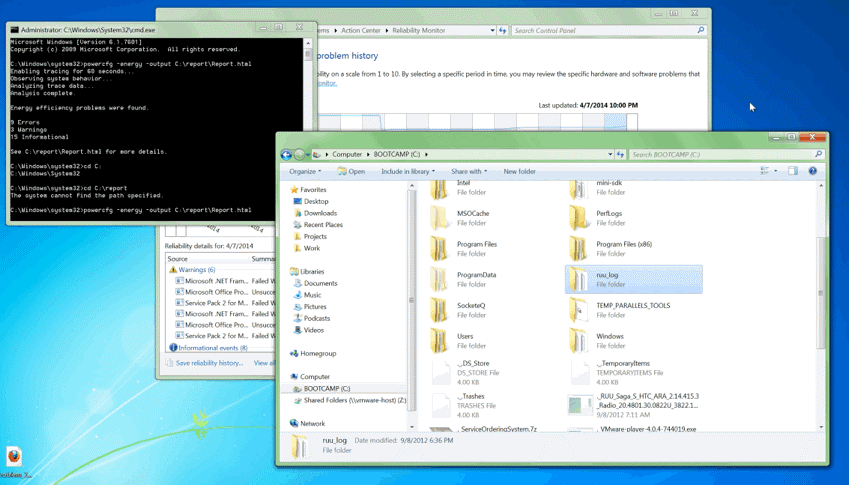This screenshot has height=485, width=849.
Task: Click the Explorer Back navigation arrow
Action: point(286,155)
